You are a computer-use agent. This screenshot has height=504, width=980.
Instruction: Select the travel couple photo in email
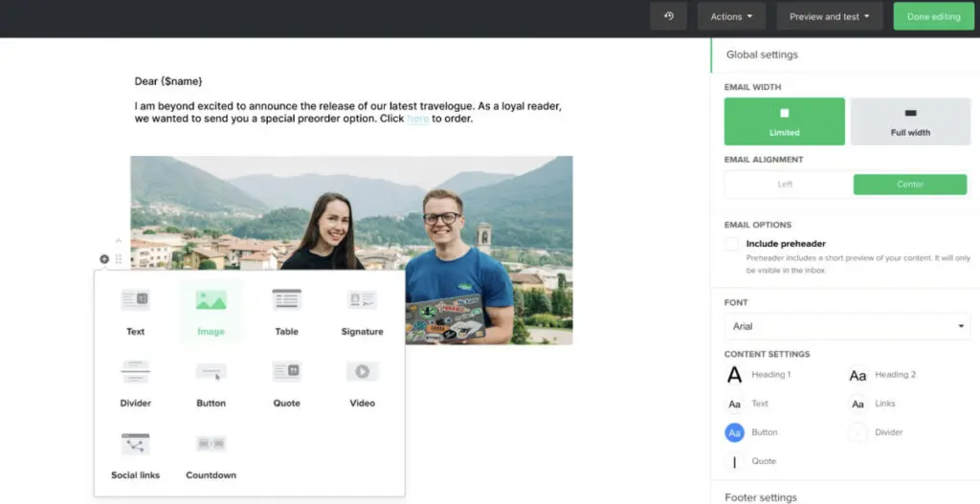point(351,250)
